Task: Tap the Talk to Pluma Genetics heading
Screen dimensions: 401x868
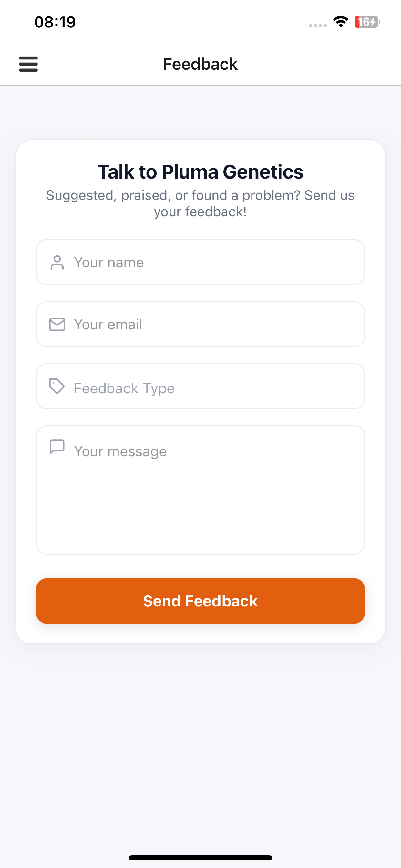Action: coord(200,172)
